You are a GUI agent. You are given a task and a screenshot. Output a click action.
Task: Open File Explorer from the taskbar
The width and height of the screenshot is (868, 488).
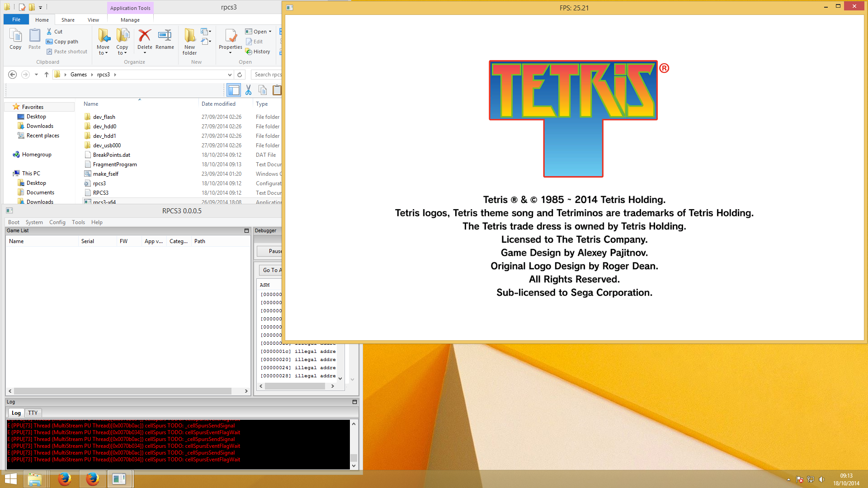[x=35, y=479]
